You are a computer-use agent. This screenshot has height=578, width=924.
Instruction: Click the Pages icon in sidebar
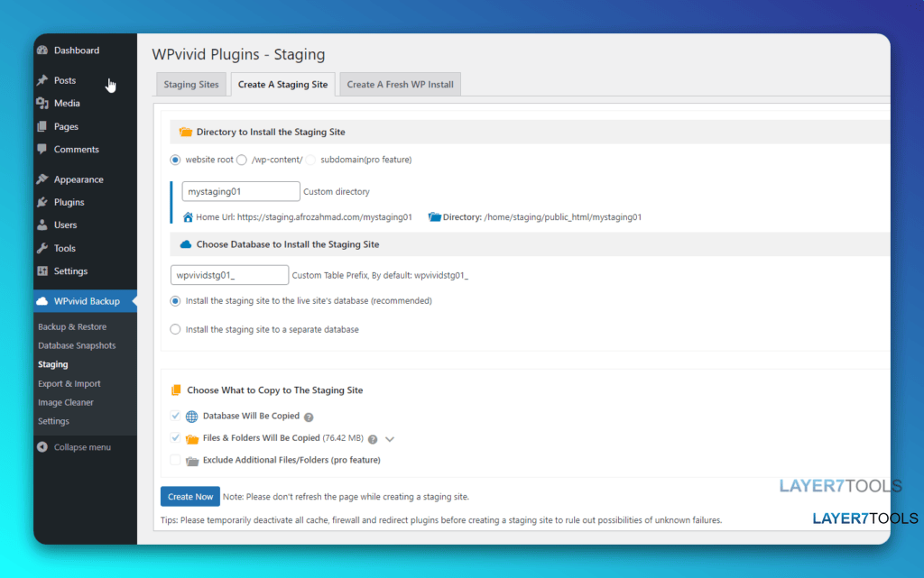[x=42, y=126]
